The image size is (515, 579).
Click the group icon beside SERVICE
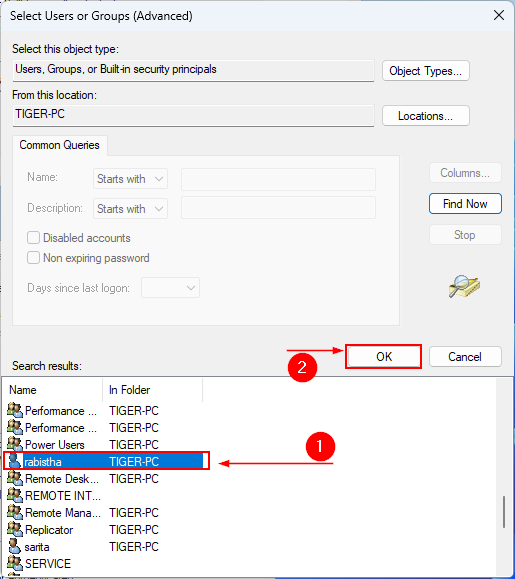(15, 563)
